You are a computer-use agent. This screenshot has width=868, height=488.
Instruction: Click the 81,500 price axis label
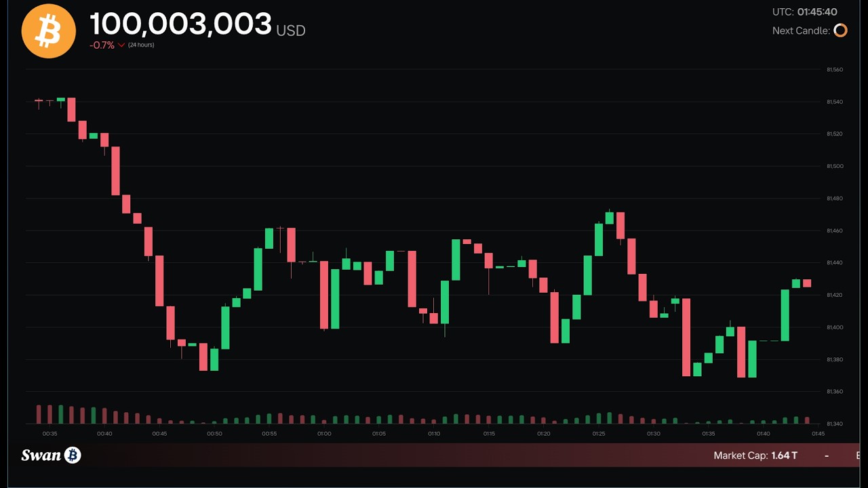pos(834,166)
